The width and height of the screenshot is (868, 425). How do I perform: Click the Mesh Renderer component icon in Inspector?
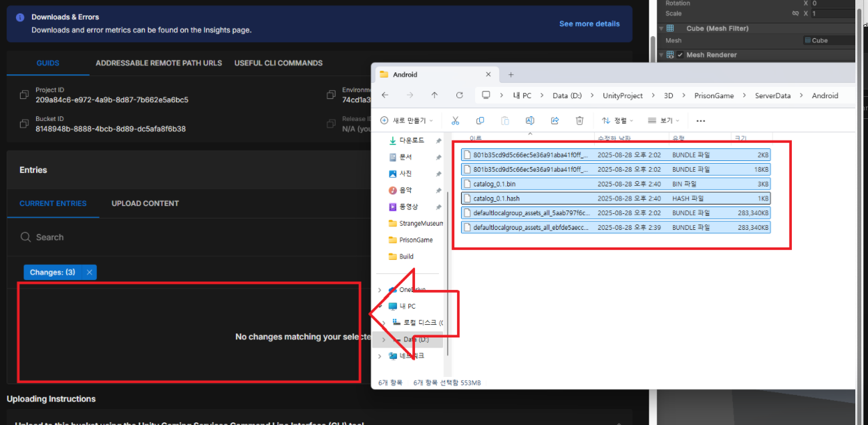tap(670, 55)
